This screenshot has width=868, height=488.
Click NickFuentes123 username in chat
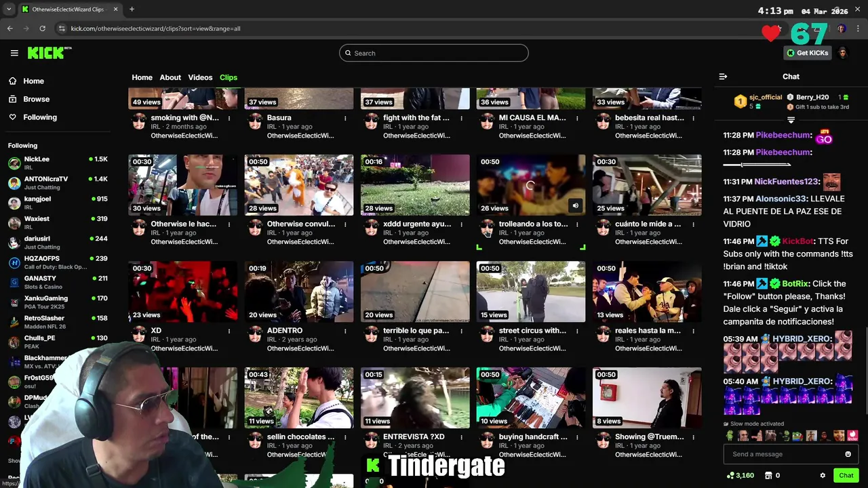pos(787,182)
